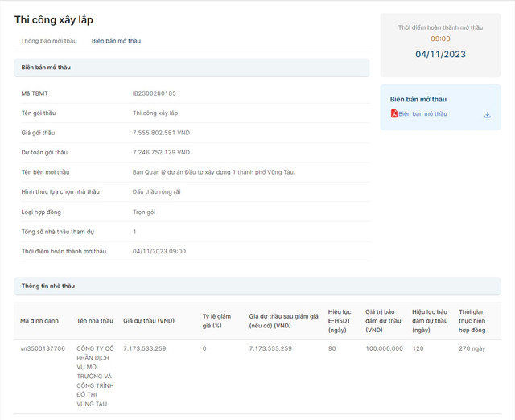Click the red PDF file icon

pos(393,114)
